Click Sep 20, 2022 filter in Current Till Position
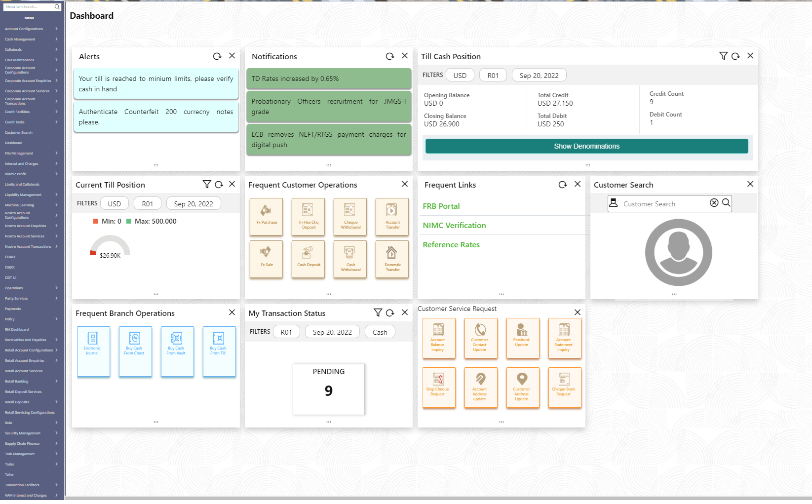Viewport: 812px width, 504px height. click(x=193, y=203)
